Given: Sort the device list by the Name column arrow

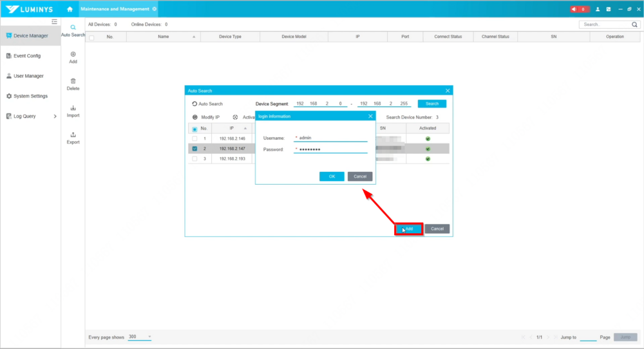Looking at the screenshot, I should pos(194,37).
